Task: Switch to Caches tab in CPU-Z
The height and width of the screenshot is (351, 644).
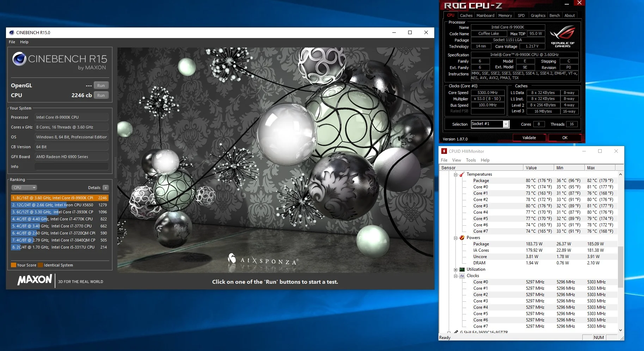Action: (x=466, y=15)
